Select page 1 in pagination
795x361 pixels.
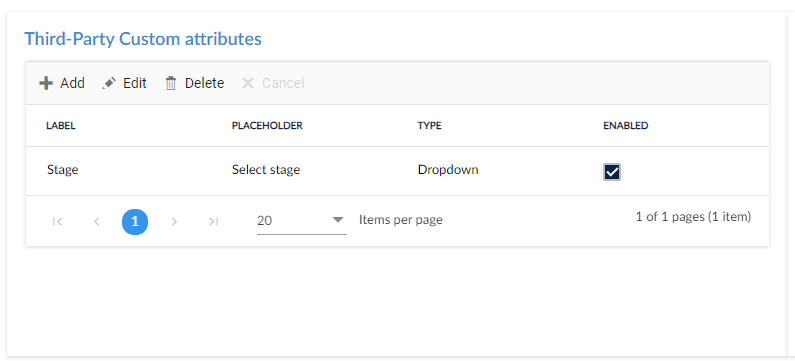[135, 222]
